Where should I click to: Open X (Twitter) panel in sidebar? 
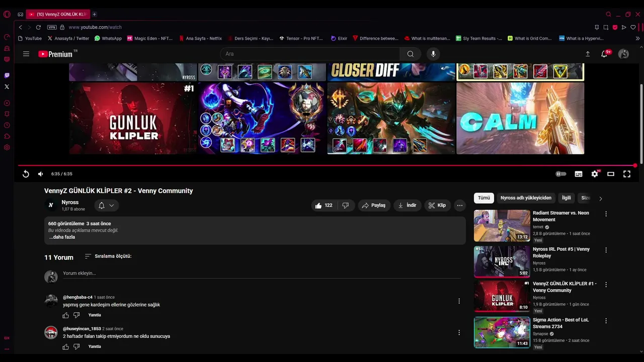7,86
